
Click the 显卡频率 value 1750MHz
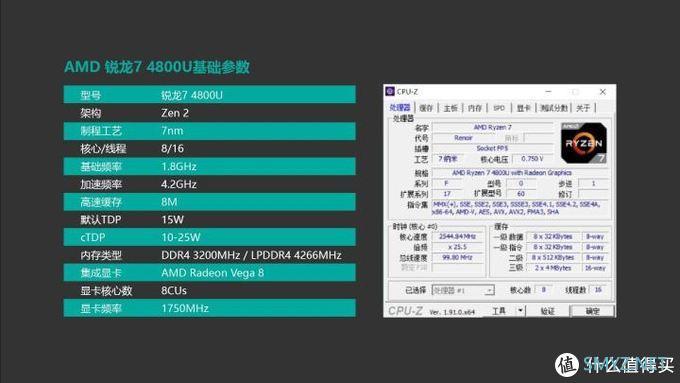pyautogui.click(x=185, y=308)
